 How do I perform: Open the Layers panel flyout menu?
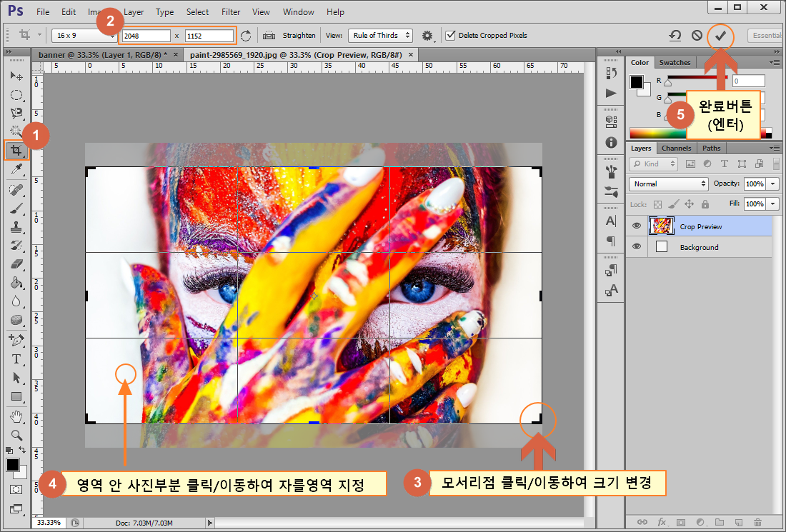[x=775, y=149]
